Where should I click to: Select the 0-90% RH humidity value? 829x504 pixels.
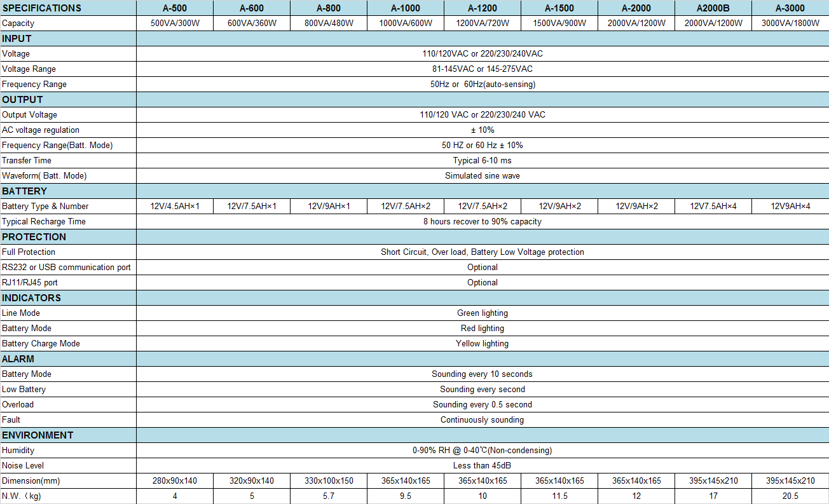483,451
